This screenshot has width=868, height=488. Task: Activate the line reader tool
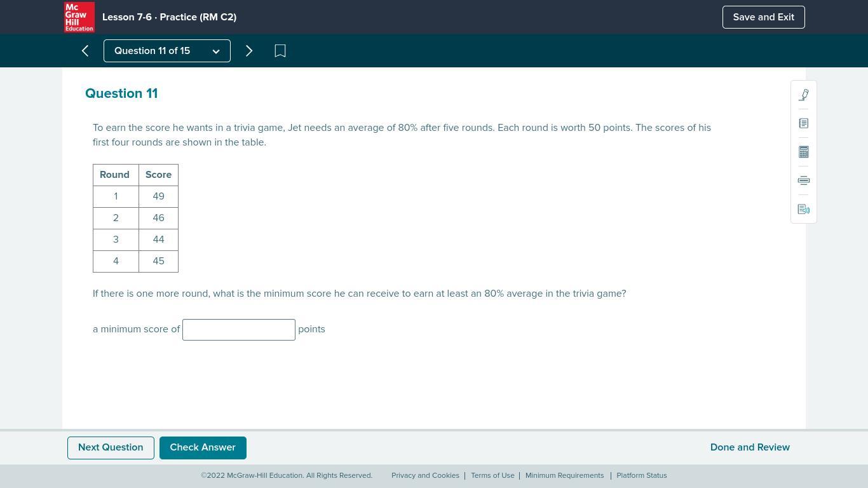tap(803, 180)
